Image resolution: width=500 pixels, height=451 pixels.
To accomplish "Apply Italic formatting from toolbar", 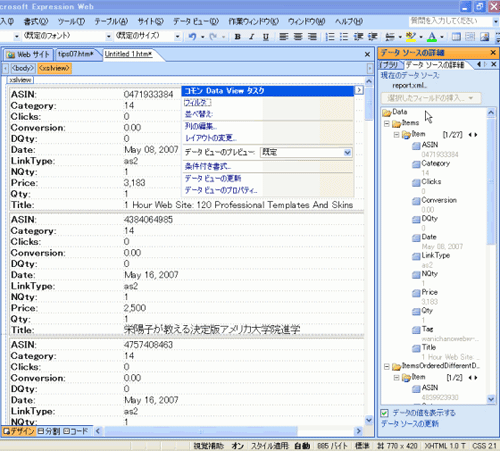I will (x=252, y=36).
